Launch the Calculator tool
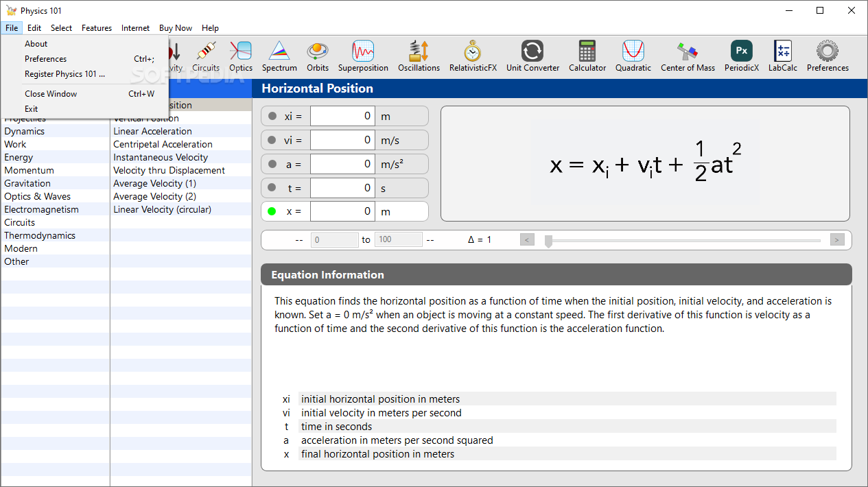This screenshot has width=868, height=487. (x=587, y=56)
